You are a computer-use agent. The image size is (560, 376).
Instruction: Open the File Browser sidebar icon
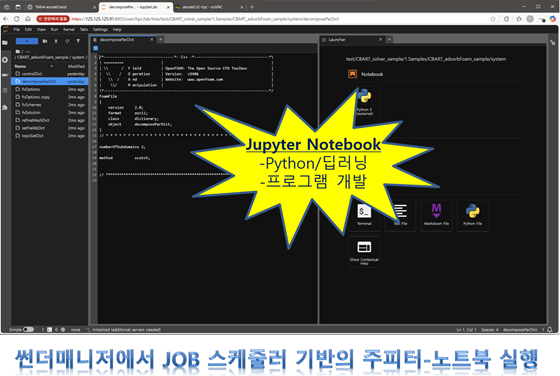coord(5,42)
